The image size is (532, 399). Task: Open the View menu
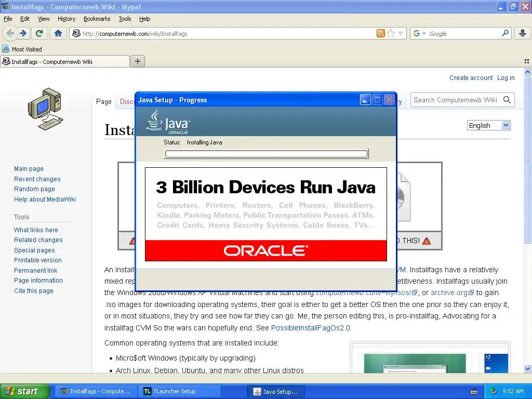pos(44,19)
